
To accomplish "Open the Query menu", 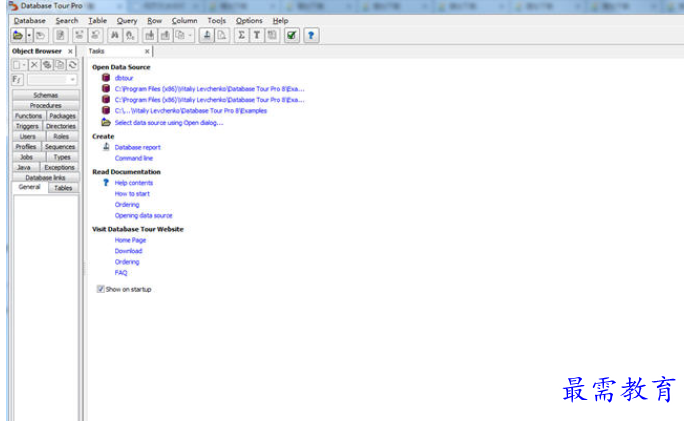I will (127, 21).
